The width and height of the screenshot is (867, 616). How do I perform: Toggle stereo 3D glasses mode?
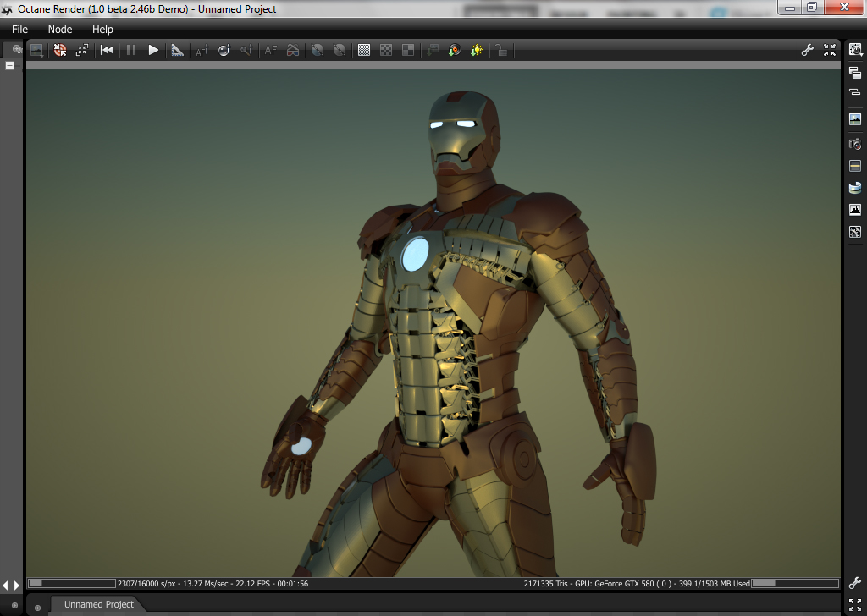point(293,50)
